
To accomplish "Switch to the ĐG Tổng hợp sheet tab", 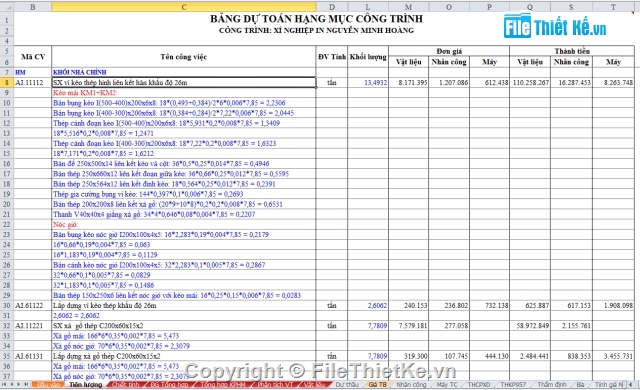I will (169, 384).
